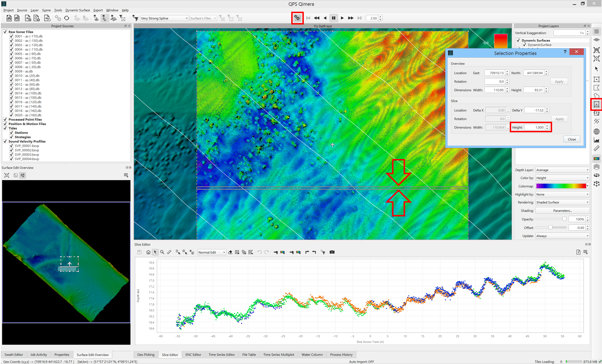Pause the slice playback
Screen dimensions: 602x364
[333, 18]
